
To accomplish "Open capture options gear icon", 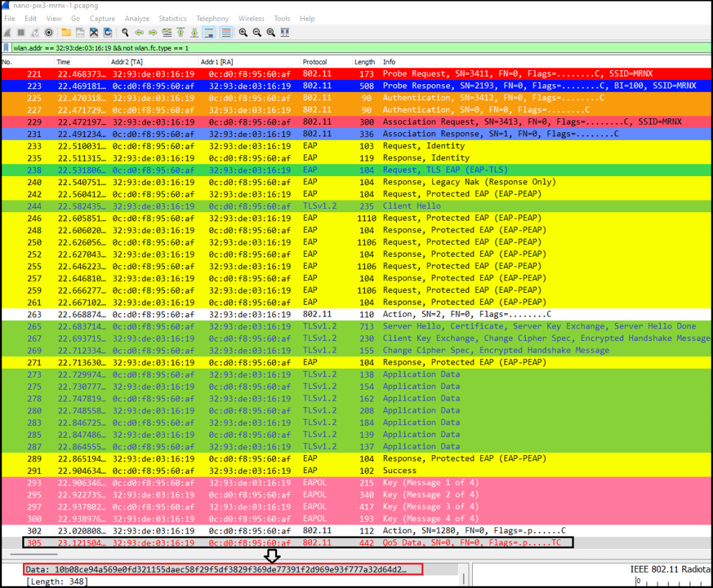I will point(49,33).
